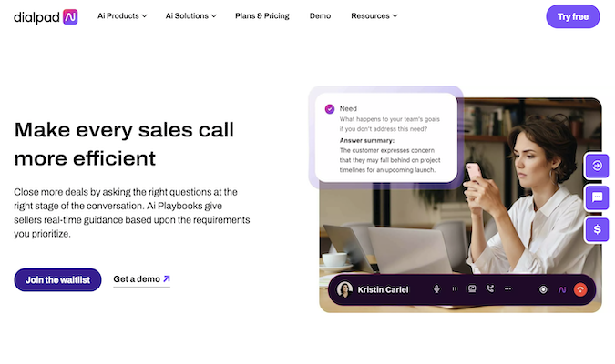The height and width of the screenshot is (364, 615).
Task: Click the circular arrow side icon
Action: (x=597, y=166)
